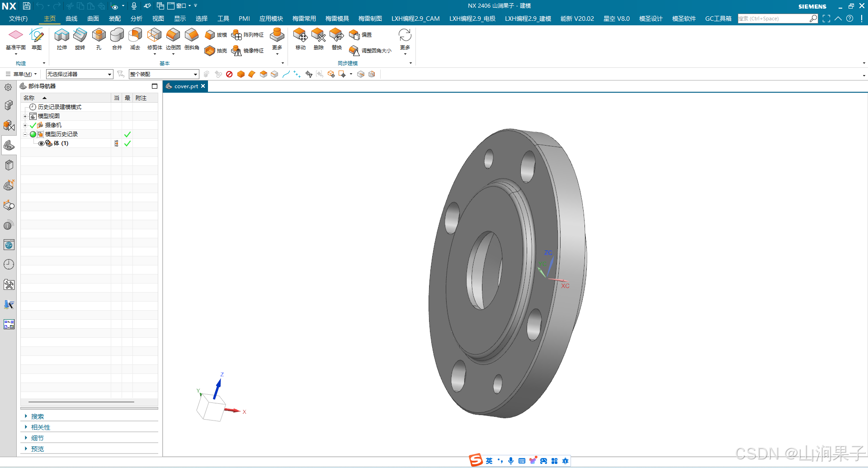This screenshot has width=868, height=468.
Task: Open the 草图 sketch tool
Action: coord(37,39)
